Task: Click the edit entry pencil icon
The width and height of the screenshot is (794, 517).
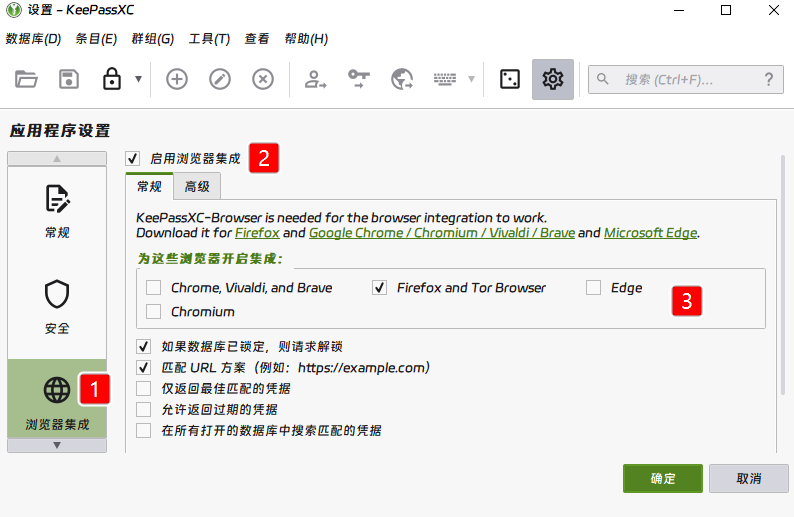Action: coord(220,79)
